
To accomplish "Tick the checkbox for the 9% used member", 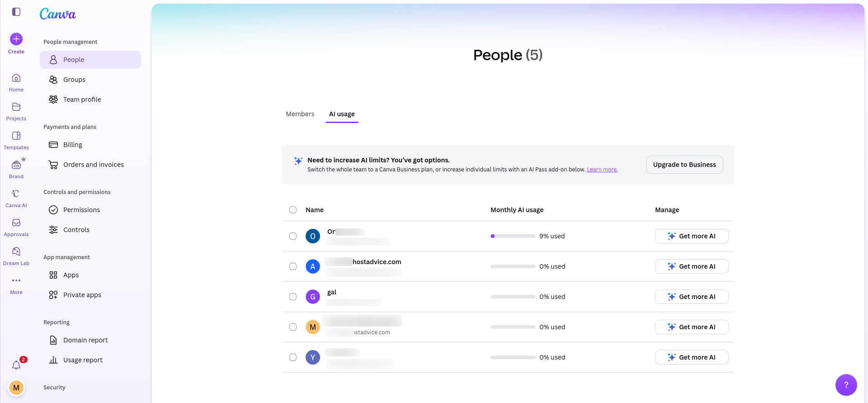I will point(293,236).
